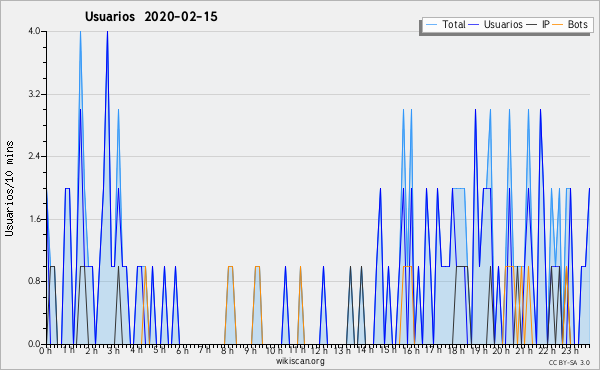Click the y-axis value 2.4
600x370 pixels.
[x=34, y=156]
